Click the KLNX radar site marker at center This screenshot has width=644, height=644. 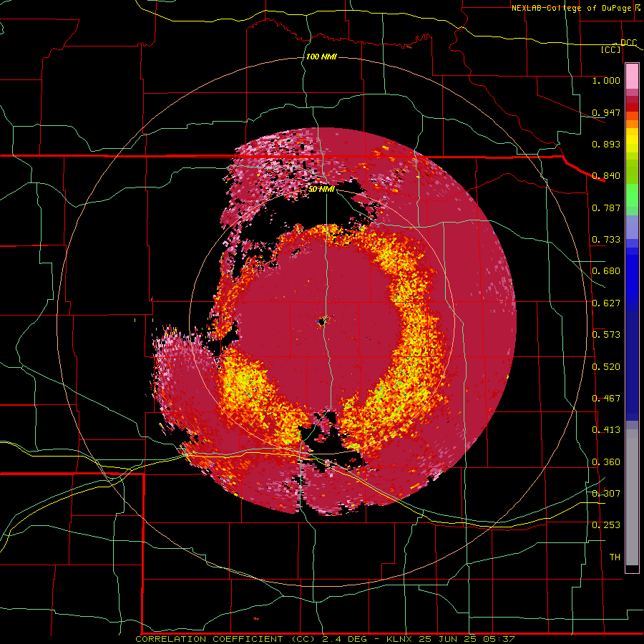click(x=321, y=322)
